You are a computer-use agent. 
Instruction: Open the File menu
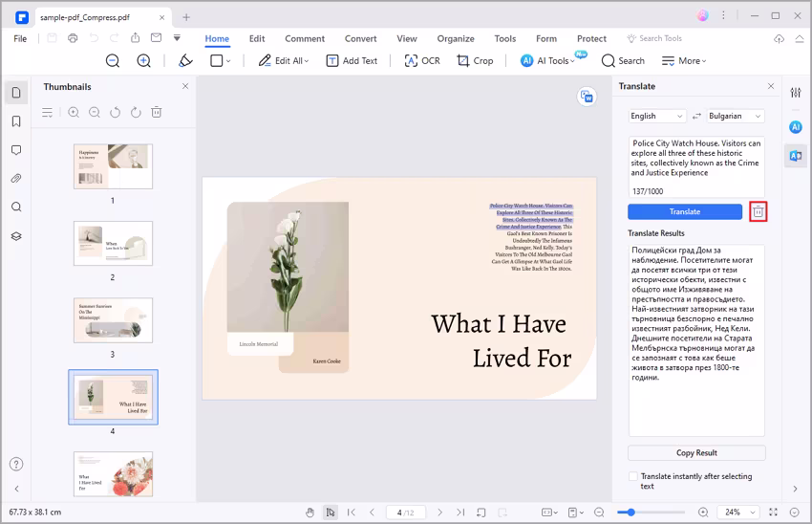click(20, 38)
